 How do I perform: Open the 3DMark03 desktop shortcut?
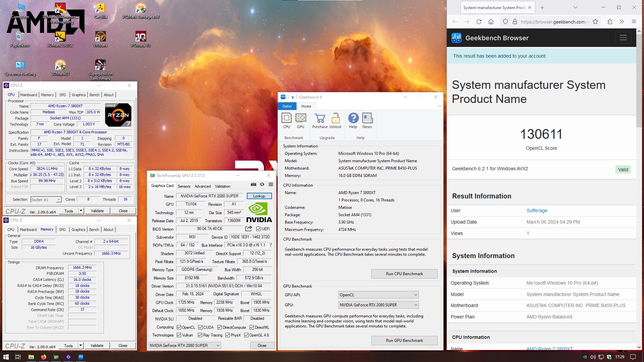point(60,67)
